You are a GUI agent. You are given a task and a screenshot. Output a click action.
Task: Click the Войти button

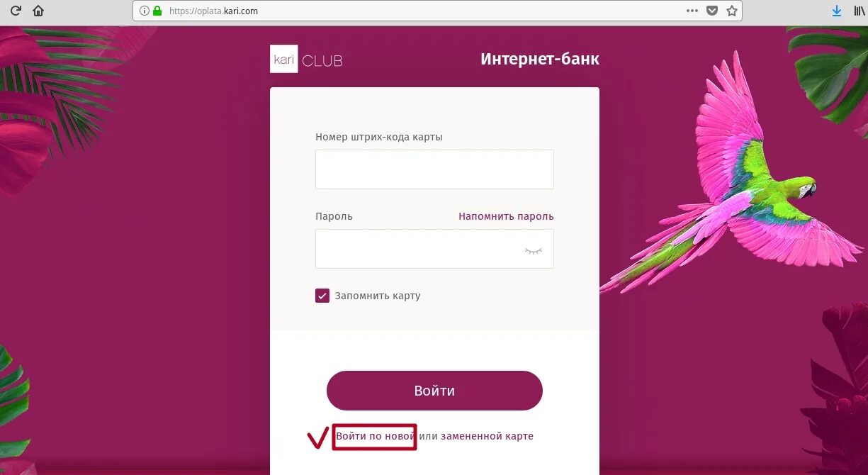[434, 391]
